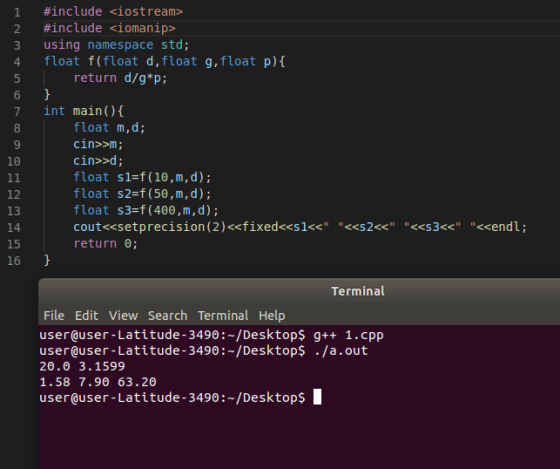This screenshot has width=560, height=469.
Task: Click the Terminal window title bar
Action: click(299, 291)
